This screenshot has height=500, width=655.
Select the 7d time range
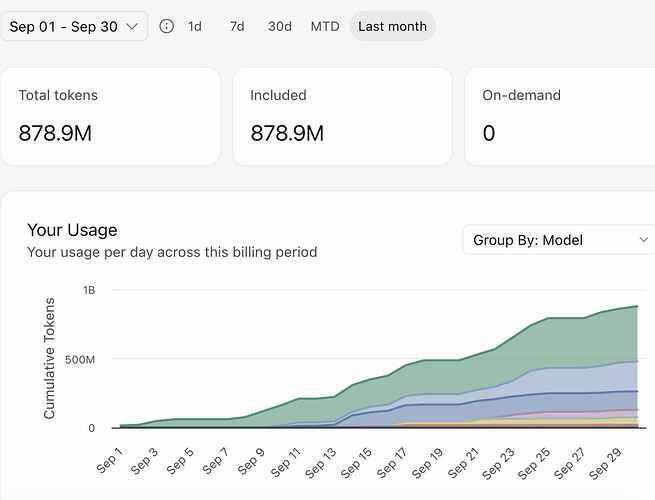pos(237,26)
